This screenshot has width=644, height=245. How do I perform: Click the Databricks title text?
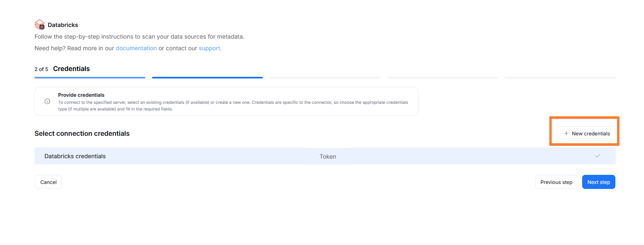pyautogui.click(x=63, y=25)
